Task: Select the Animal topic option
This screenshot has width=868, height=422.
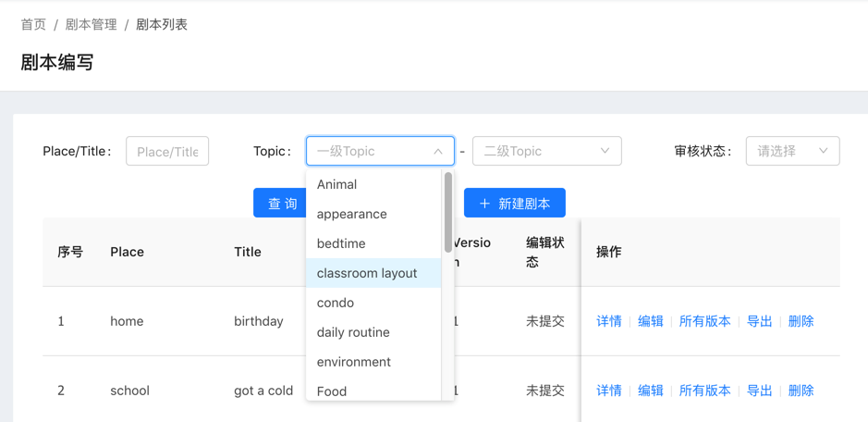Action: (x=337, y=184)
